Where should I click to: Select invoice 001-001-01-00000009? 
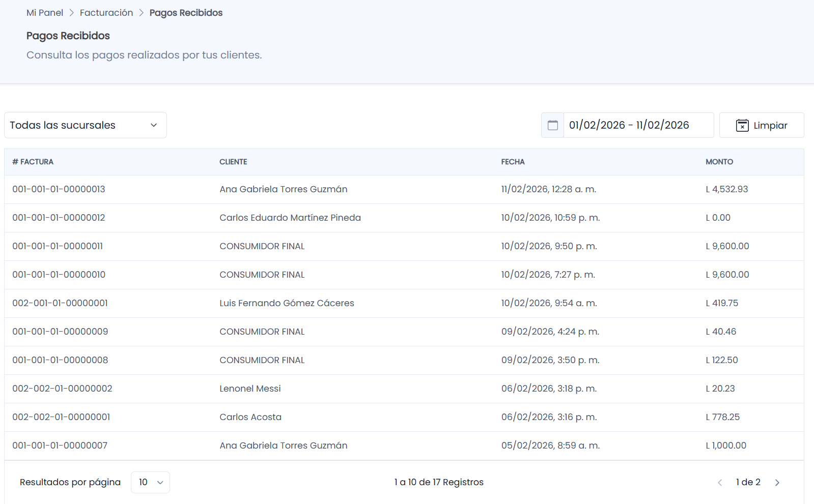click(x=60, y=332)
